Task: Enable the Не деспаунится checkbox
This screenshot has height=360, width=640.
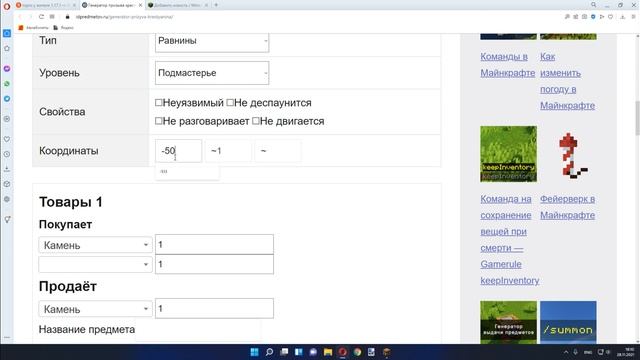Action: click(x=230, y=102)
